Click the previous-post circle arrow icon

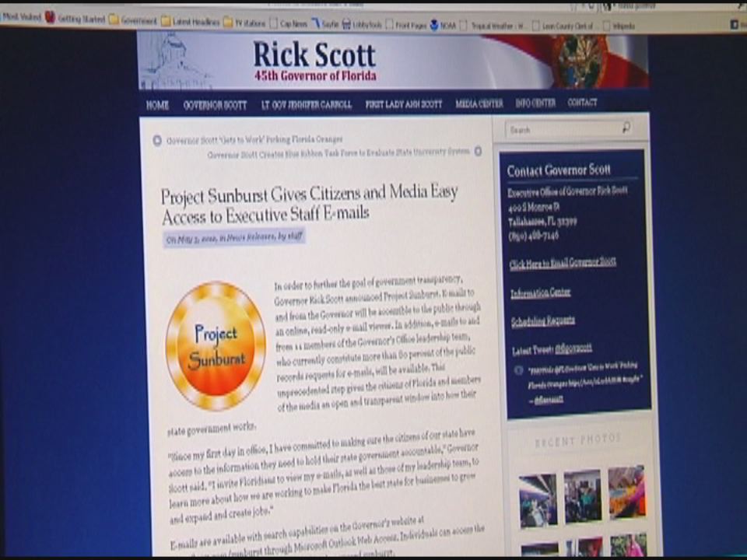point(157,141)
